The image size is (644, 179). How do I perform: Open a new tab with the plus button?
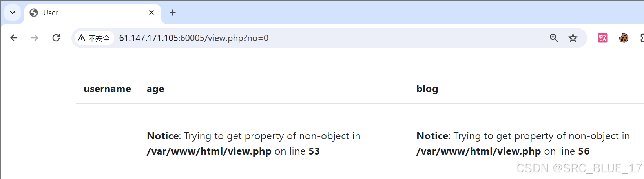[x=173, y=13]
